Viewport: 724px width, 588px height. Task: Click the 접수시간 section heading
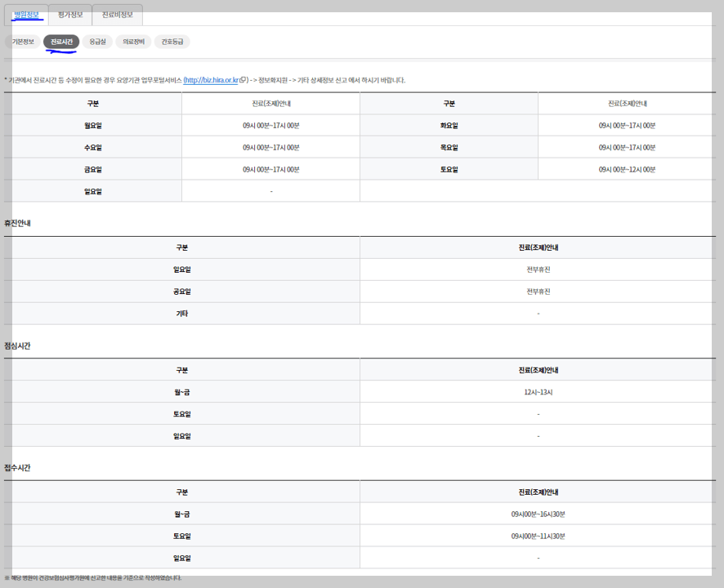pyautogui.click(x=17, y=467)
